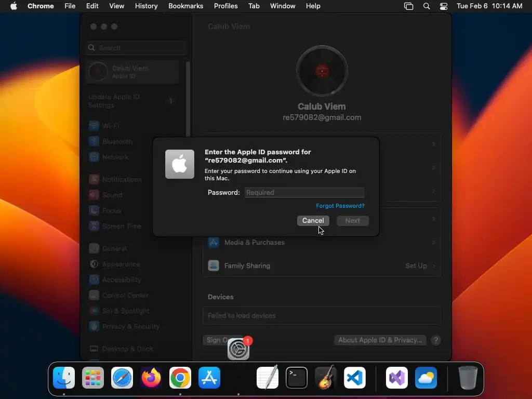Open the Trash from the Dock

click(468, 378)
